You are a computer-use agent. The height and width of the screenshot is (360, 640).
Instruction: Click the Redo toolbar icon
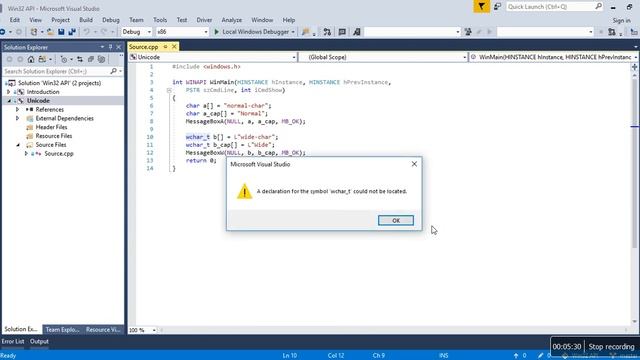tap(104, 32)
